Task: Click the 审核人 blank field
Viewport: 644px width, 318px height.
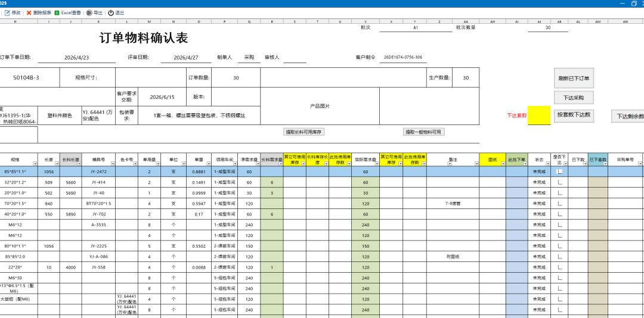Action: pyautogui.click(x=295, y=57)
